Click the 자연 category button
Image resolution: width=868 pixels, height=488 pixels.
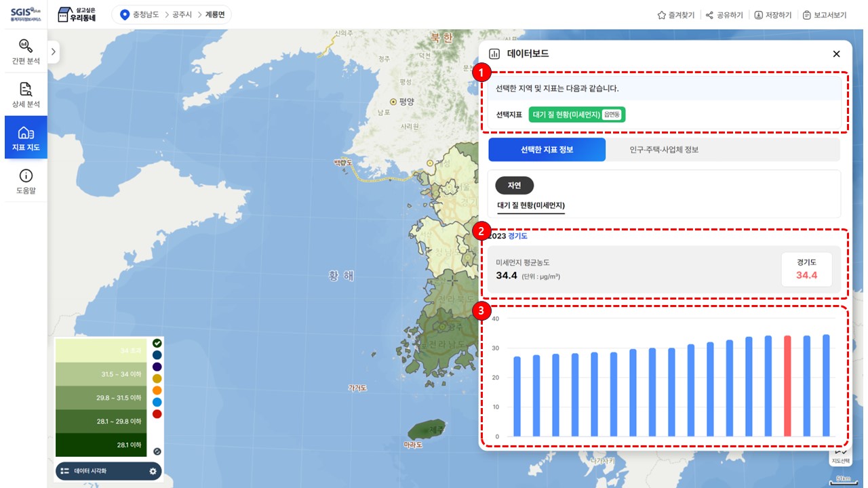pos(514,185)
